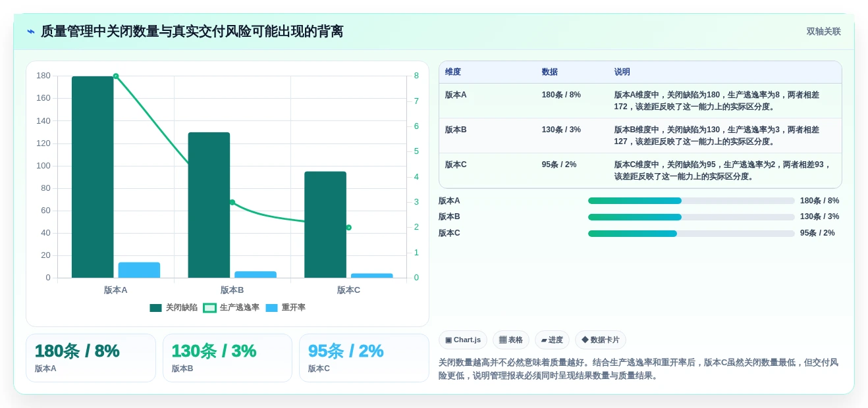This screenshot has height=408, width=868.
Task: Click the 180条 / 8% table cell
Action: click(x=561, y=95)
